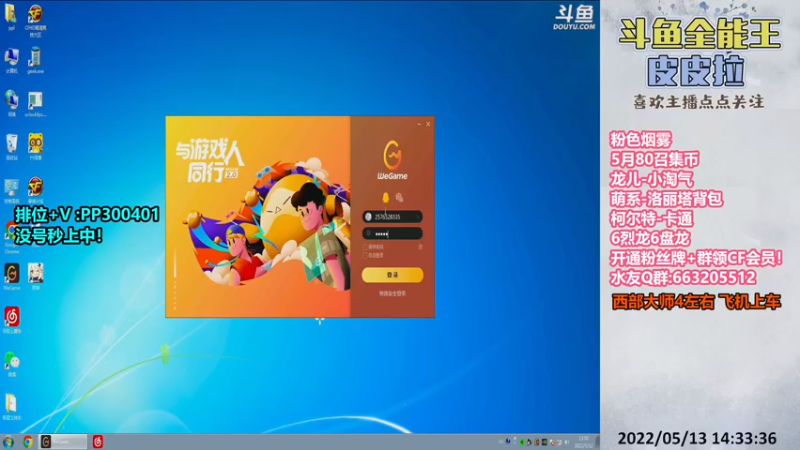The width and height of the screenshot is (800, 450).
Task: Open the Computer desktop icon
Action: 11,61
